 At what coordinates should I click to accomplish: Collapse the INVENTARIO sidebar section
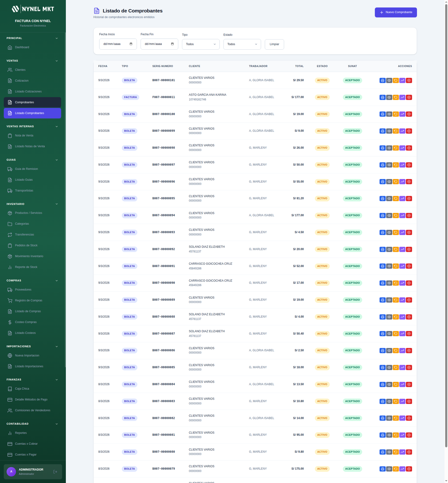[57, 204]
